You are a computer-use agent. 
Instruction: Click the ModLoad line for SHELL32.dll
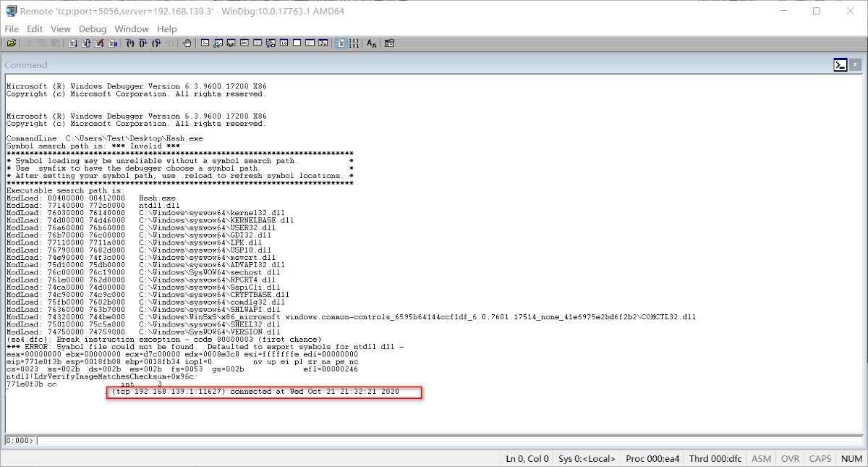pos(143,324)
